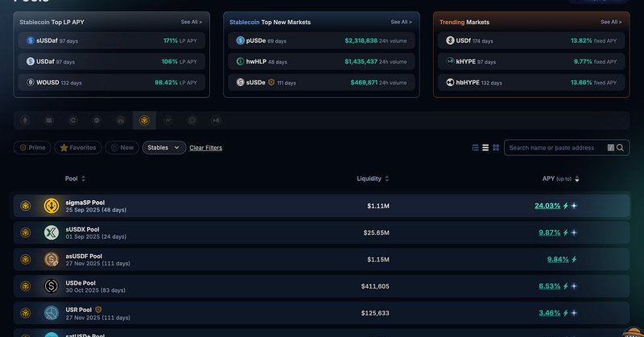The height and width of the screenshot is (337, 644).
Task: Click the USDe Pool token logo
Action: [52, 286]
